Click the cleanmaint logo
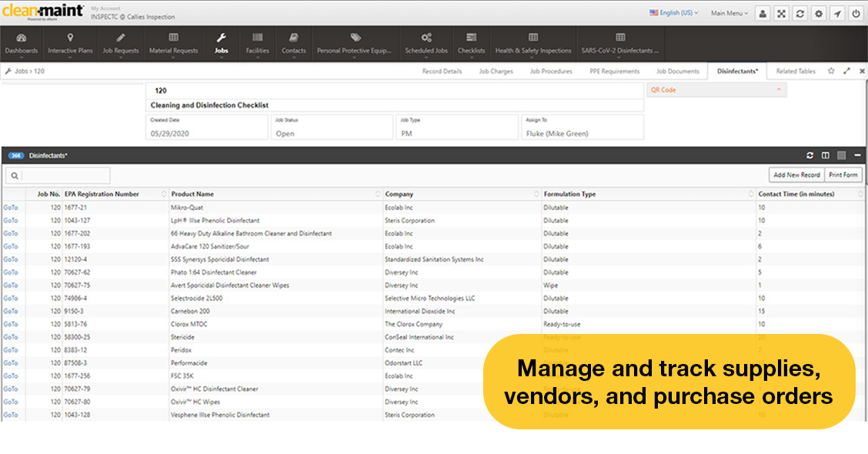868x454 pixels. pos(43,12)
